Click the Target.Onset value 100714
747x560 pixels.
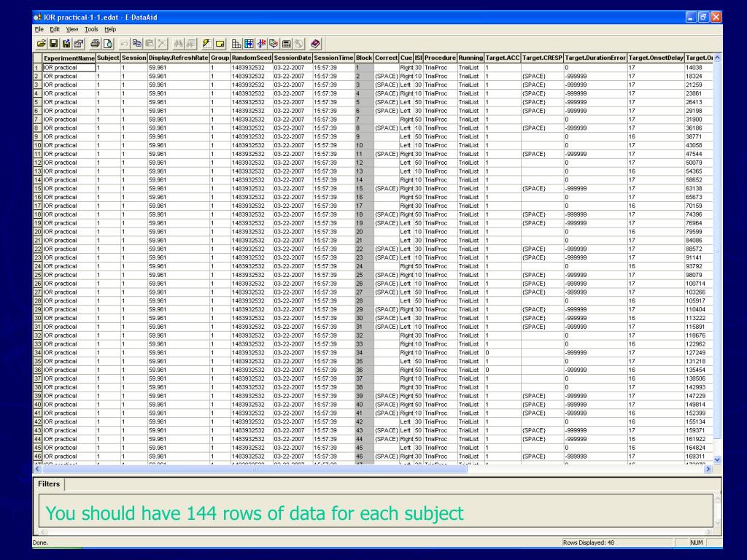coord(699,284)
